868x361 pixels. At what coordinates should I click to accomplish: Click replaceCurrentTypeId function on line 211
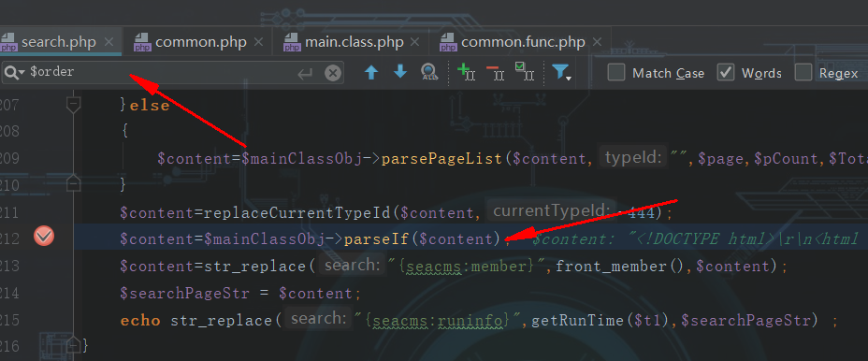tap(298, 212)
